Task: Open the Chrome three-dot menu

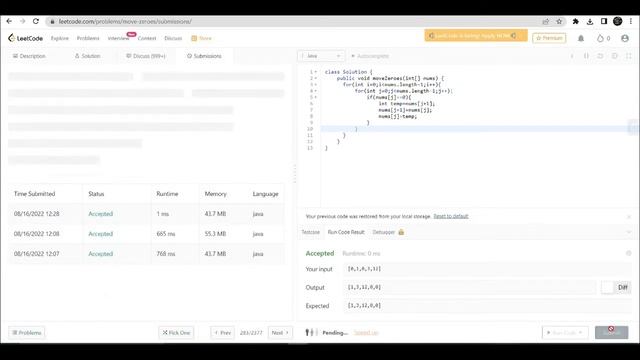Action: pos(631,21)
